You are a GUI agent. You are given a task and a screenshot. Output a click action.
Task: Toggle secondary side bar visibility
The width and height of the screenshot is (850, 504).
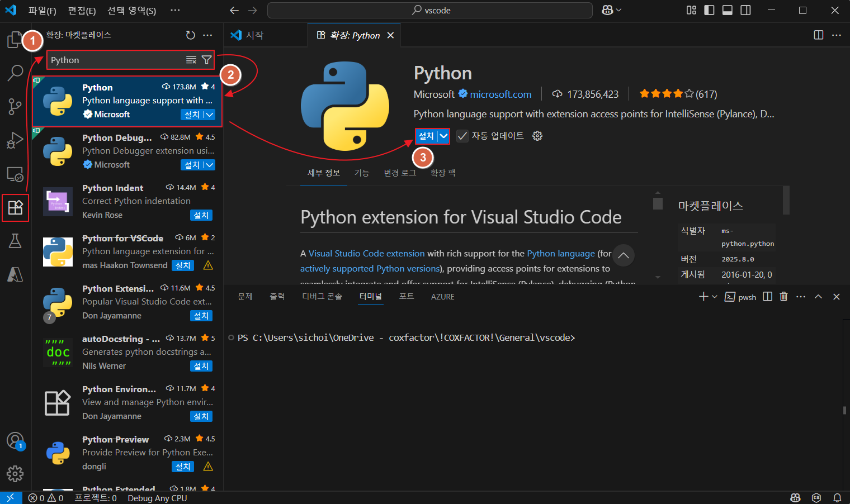coord(745,10)
